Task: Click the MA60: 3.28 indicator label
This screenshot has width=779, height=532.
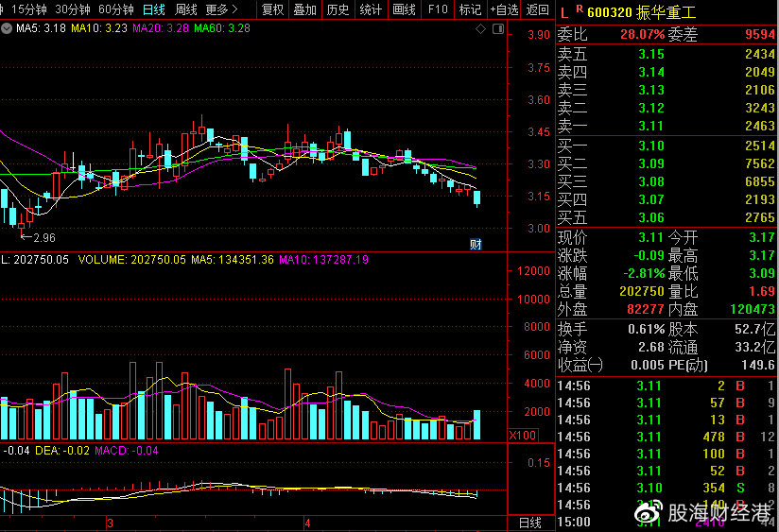Action: click(222, 28)
